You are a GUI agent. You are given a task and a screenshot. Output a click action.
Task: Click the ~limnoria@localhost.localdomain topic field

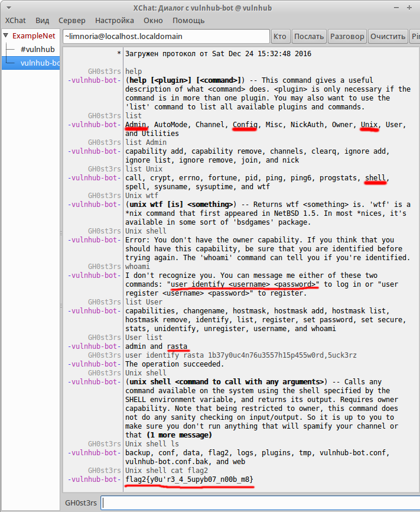(x=166, y=36)
